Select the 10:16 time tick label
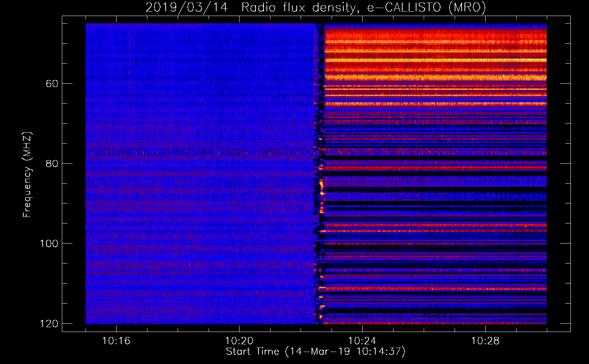Viewport: 589px width, 364px height. [116, 341]
